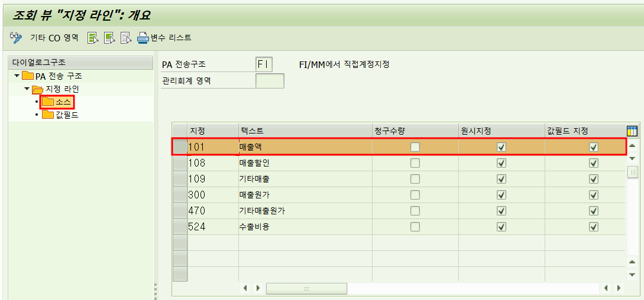The height and width of the screenshot is (300, 644).
Task: Click the 기타매출 text cell
Action: click(305, 179)
